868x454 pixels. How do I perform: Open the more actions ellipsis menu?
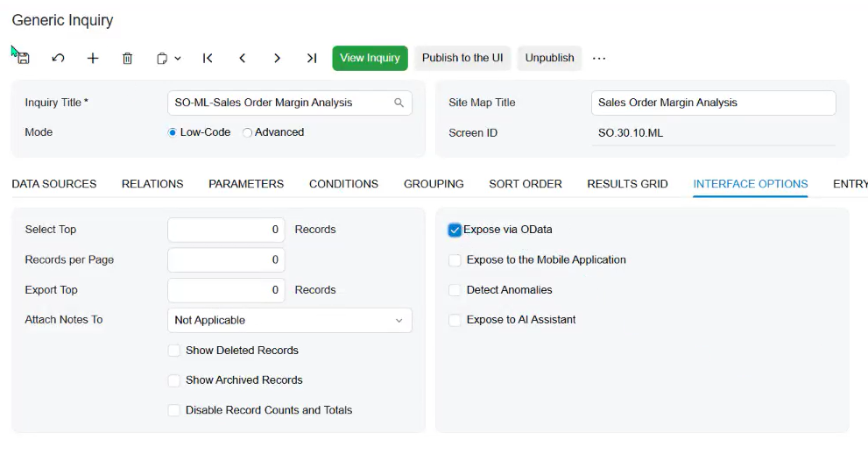599,58
